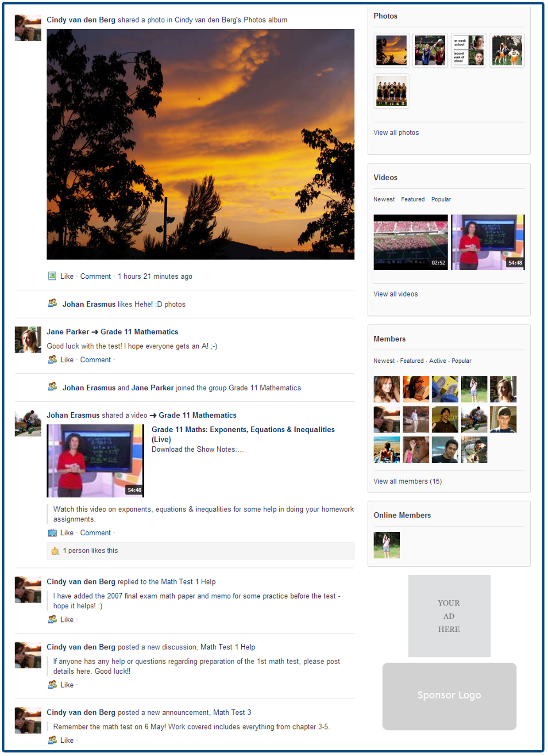This screenshot has height=756, width=548.
Task: Like Jane Parker's Good luck post
Action: 67,360
